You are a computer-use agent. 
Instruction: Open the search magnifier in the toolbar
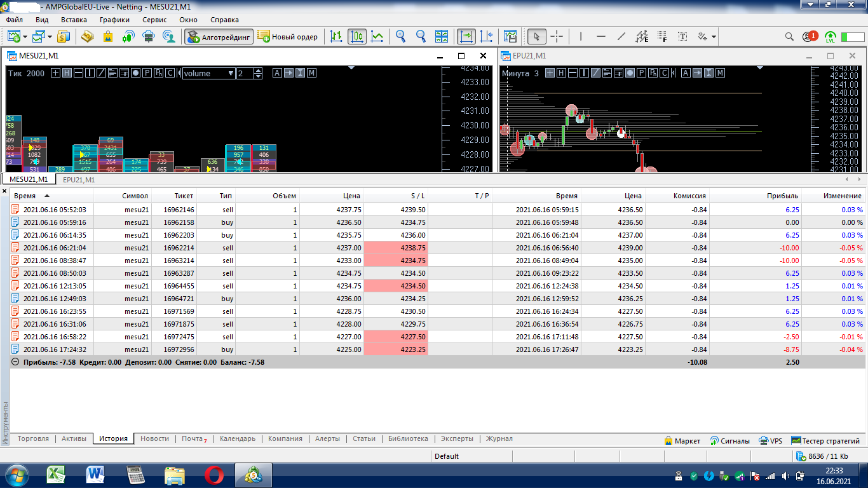(790, 36)
